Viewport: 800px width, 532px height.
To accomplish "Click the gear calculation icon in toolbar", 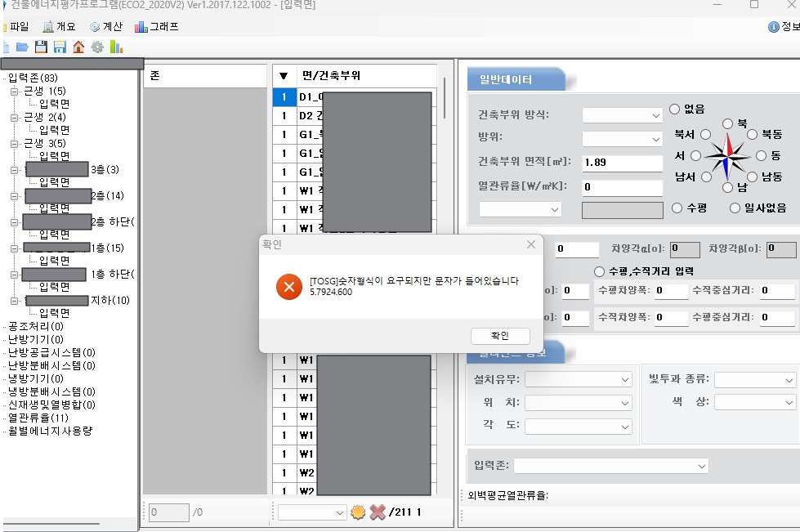I will click(x=97, y=47).
